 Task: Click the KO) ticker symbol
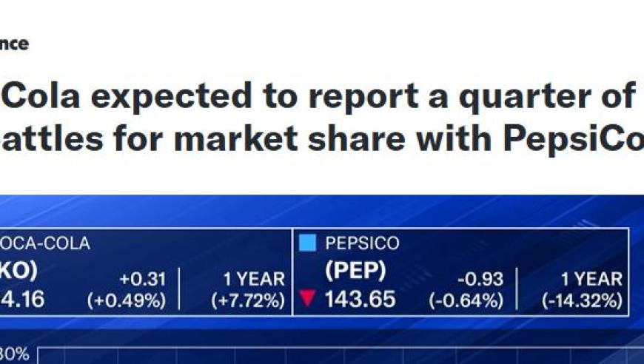click(19, 271)
